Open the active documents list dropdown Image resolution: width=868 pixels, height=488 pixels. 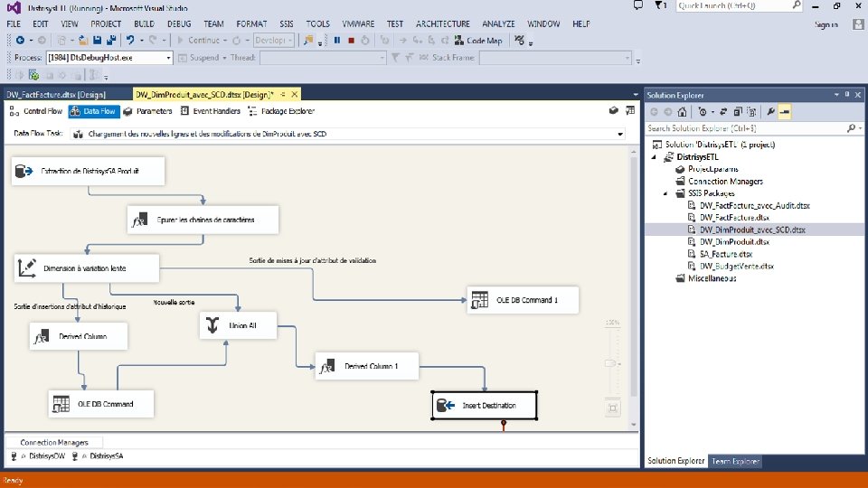coord(636,95)
